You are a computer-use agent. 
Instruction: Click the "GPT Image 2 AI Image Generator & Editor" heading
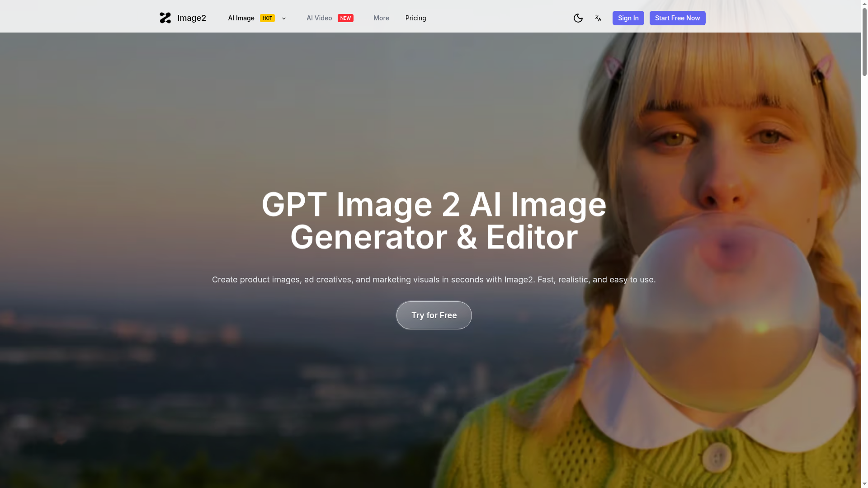(x=434, y=221)
